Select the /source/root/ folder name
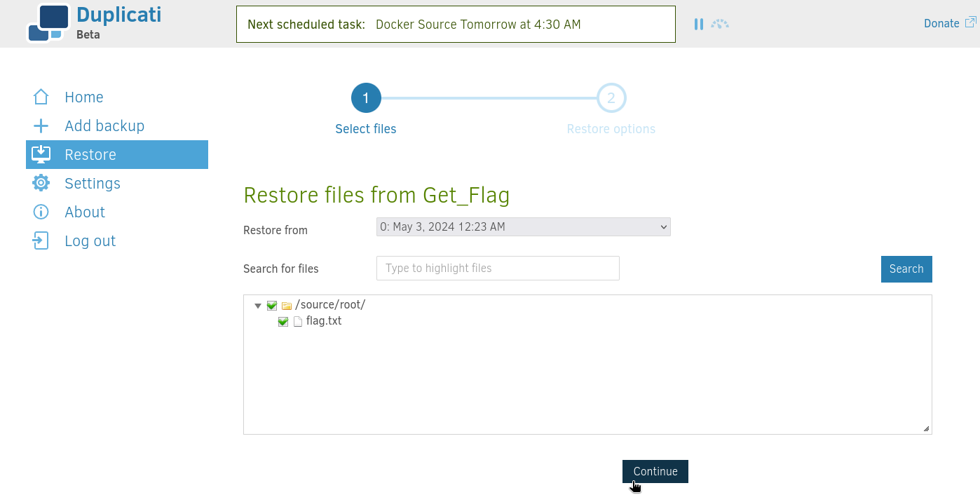 (330, 305)
